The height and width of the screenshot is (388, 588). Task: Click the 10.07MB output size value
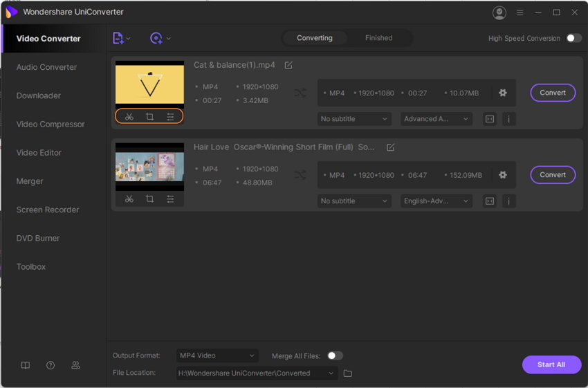(464, 93)
